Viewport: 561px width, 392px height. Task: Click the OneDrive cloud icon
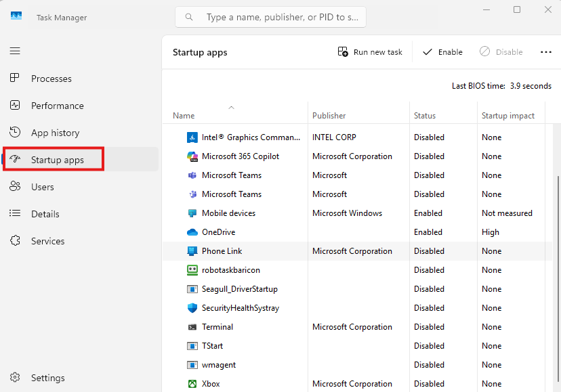pos(192,232)
